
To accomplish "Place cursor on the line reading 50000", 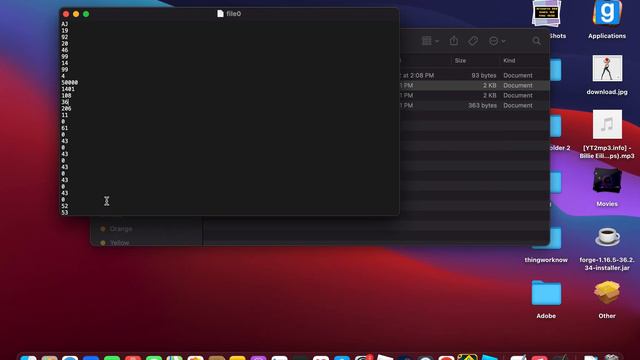I will point(69,82).
